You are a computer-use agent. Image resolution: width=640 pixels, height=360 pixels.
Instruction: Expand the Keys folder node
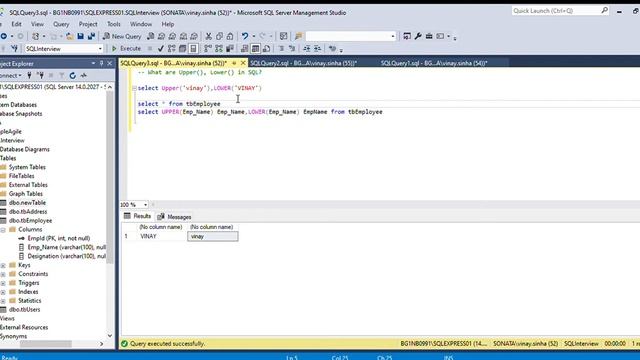click(3, 265)
